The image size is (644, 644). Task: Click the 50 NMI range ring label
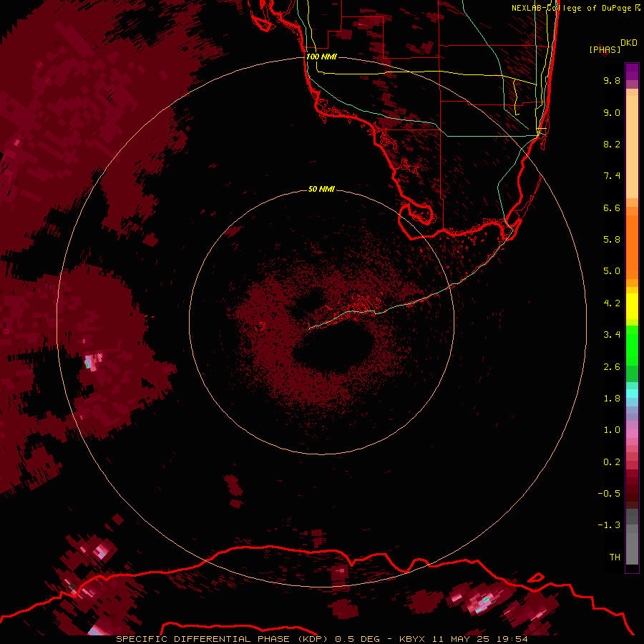point(321,189)
